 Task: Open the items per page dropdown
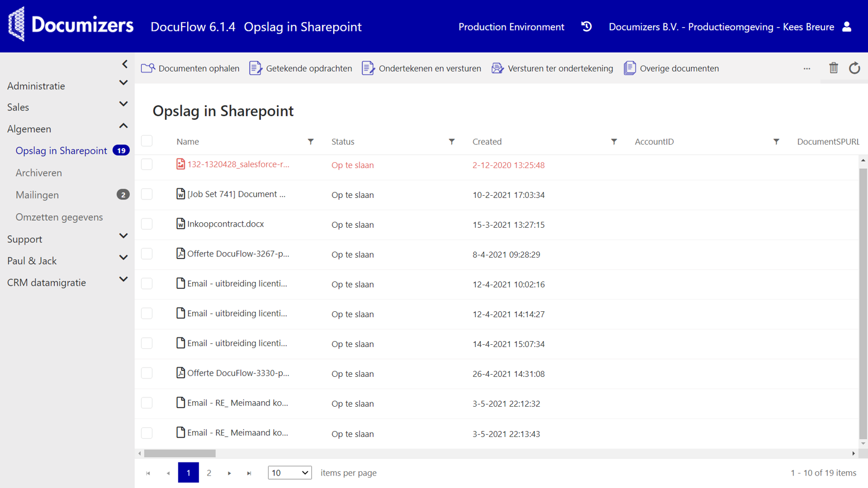(x=290, y=472)
